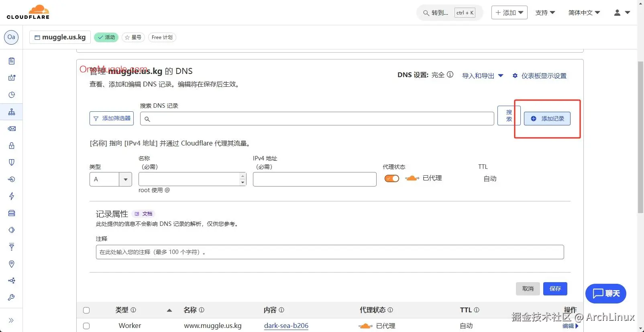Open the Rules funnel sidebar icon

(12, 247)
